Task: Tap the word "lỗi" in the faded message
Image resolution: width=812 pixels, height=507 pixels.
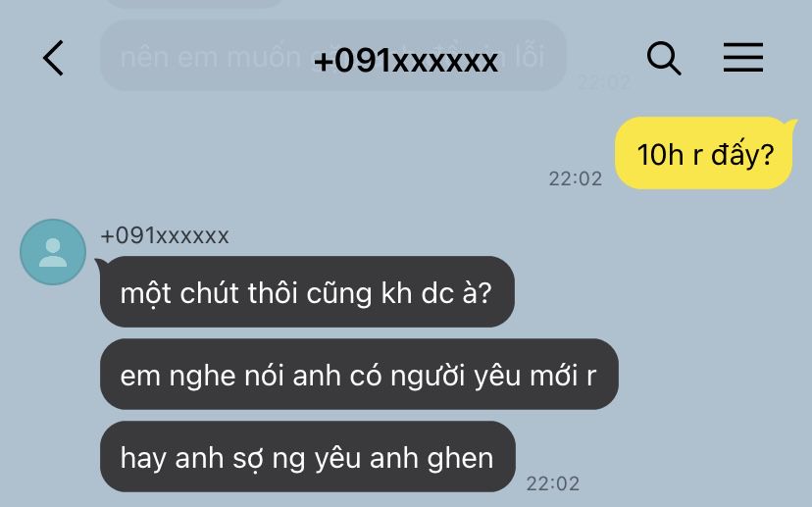Action: click(x=530, y=57)
